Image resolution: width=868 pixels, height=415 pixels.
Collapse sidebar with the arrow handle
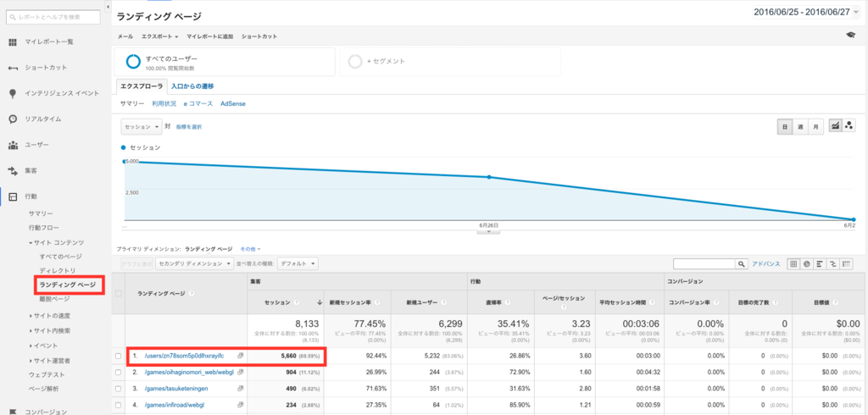(108, 7)
